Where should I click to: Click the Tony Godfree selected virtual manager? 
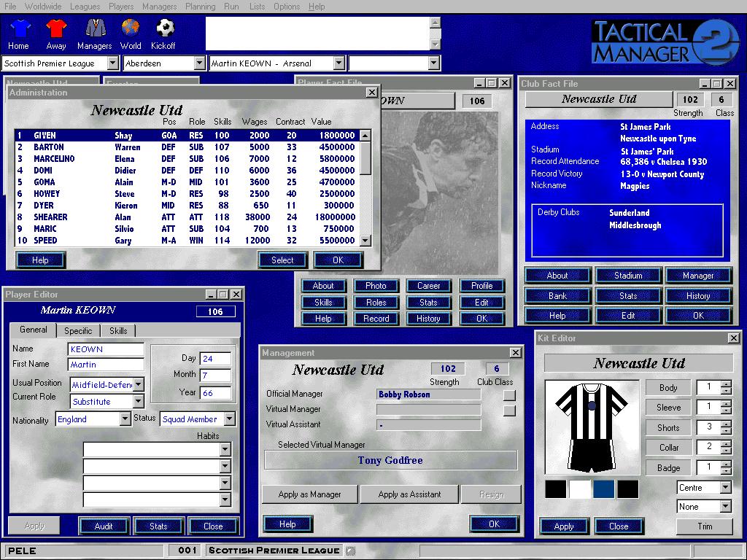391,461
